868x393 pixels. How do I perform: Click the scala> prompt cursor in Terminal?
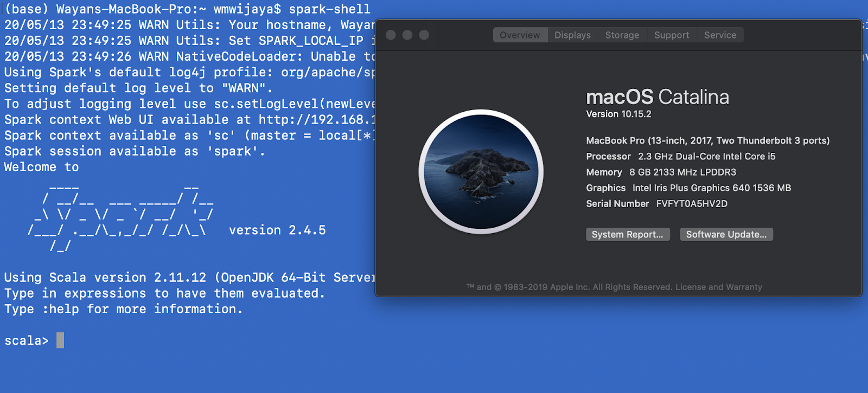point(60,340)
